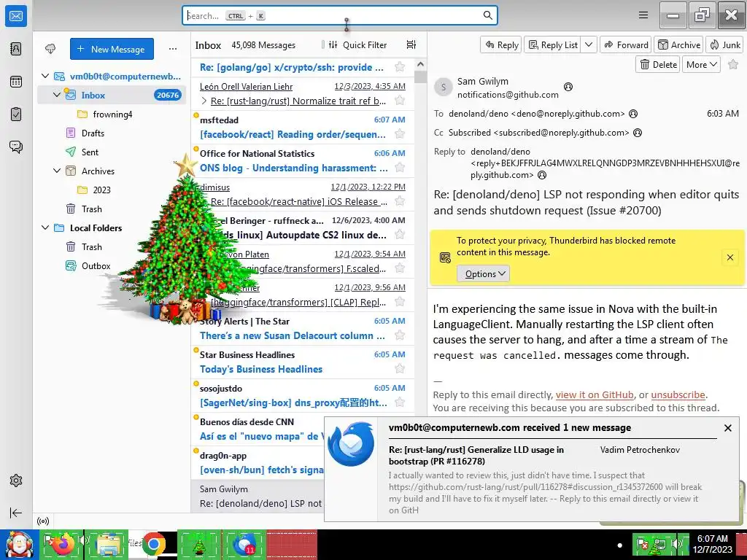
Task: Open the drag0n-app oven-sh/bun email
Action: point(258,462)
